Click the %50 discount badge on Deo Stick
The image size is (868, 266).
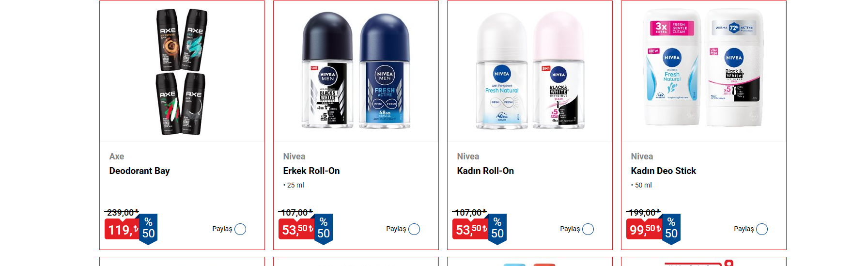671,229
